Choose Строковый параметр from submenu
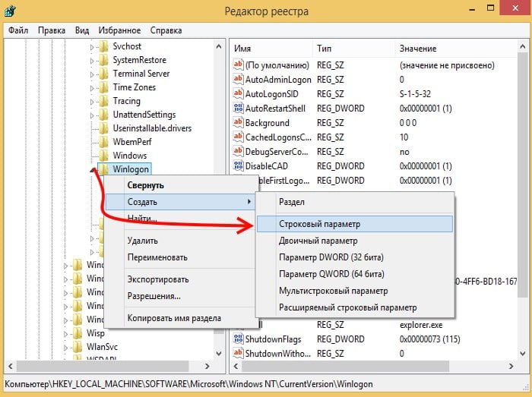The image size is (532, 397). point(319,225)
